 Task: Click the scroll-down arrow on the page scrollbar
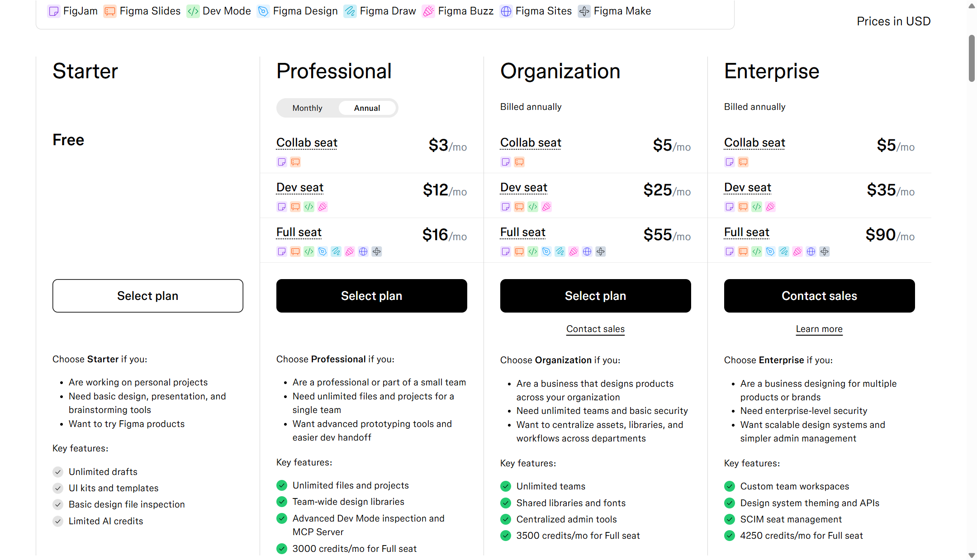972,555
